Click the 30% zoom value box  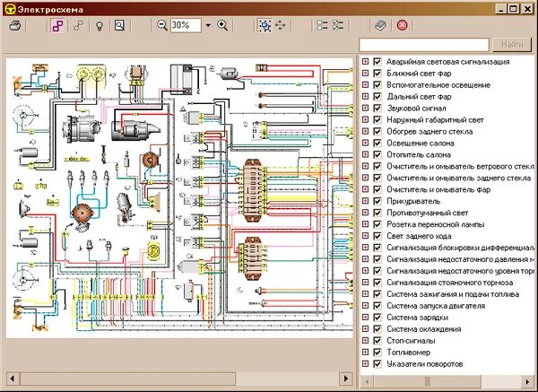click(x=184, y=25)
